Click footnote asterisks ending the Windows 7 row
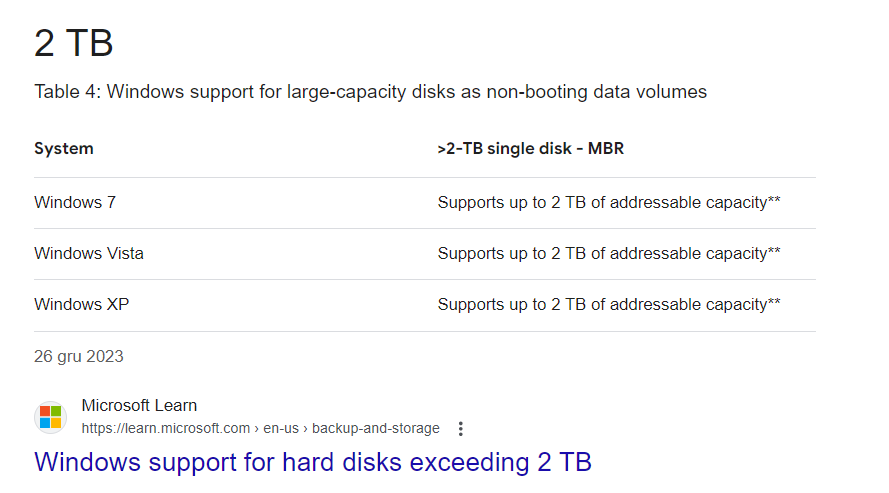 click(774, 199)
